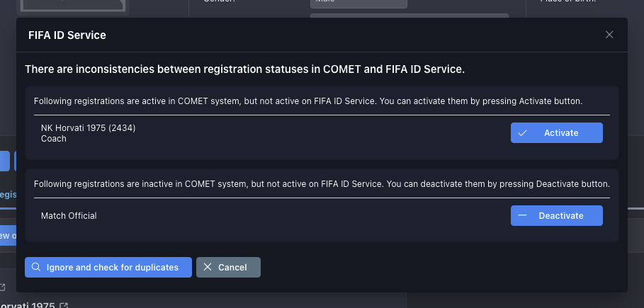The width and height of the screenshot is (644, 308).
Task: Click the minus icon on Deactivate
Action: pyautogui.click(x=522, y=216)
